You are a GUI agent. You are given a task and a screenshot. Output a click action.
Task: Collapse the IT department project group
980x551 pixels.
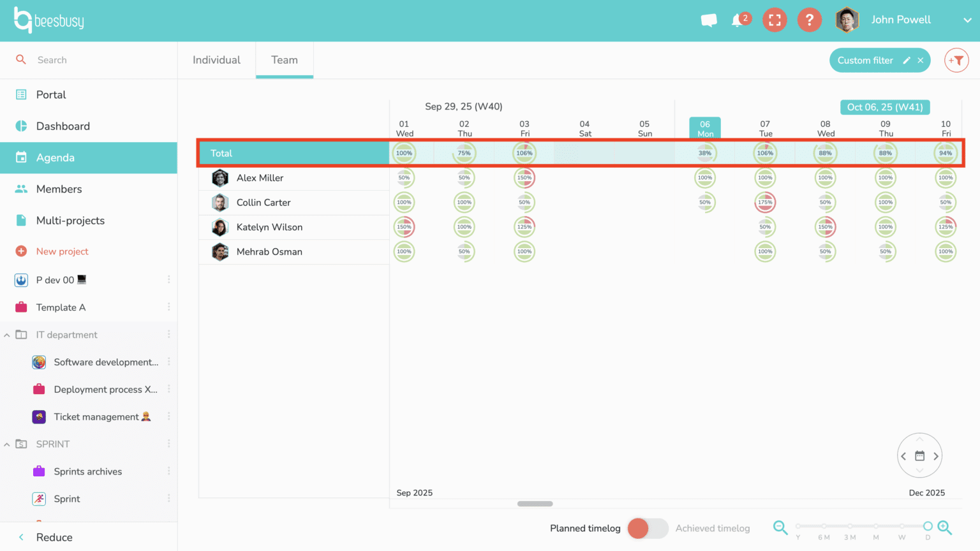[6, 334]
